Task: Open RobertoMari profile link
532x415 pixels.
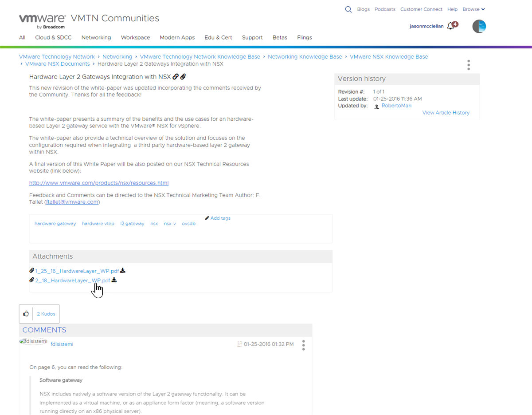Action: [x=396, y=106]
